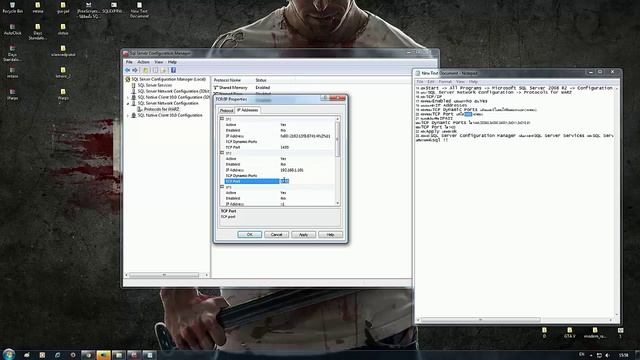Collapse SQL Server Network Configuration node
This screenshot has width=640, height=360.
tap(128, 104)
